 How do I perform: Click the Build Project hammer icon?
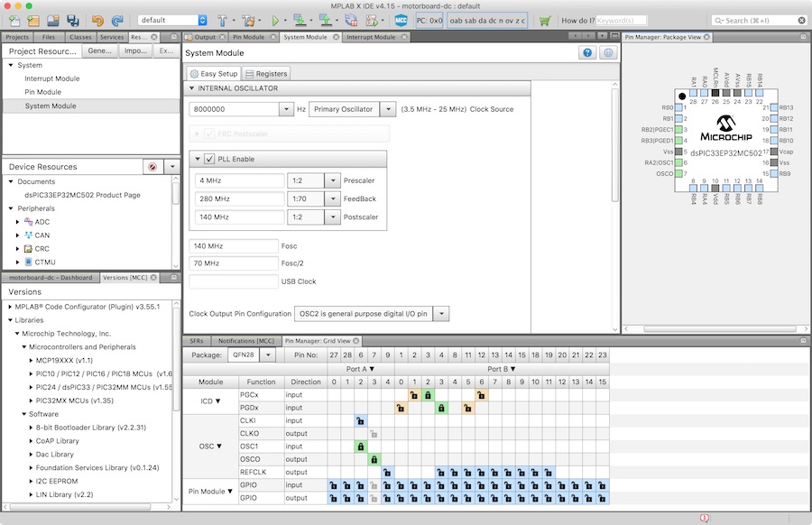tap(223, 21)
